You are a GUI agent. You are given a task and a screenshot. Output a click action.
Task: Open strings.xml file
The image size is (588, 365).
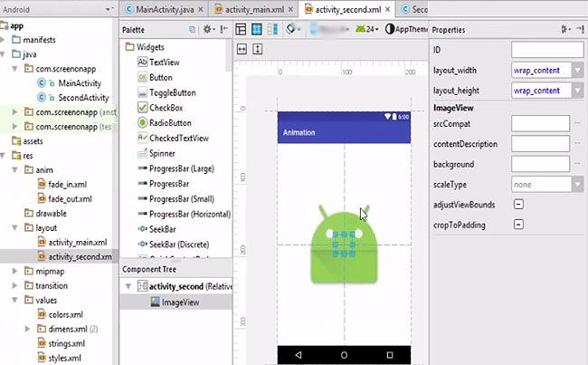coord(66,343)
